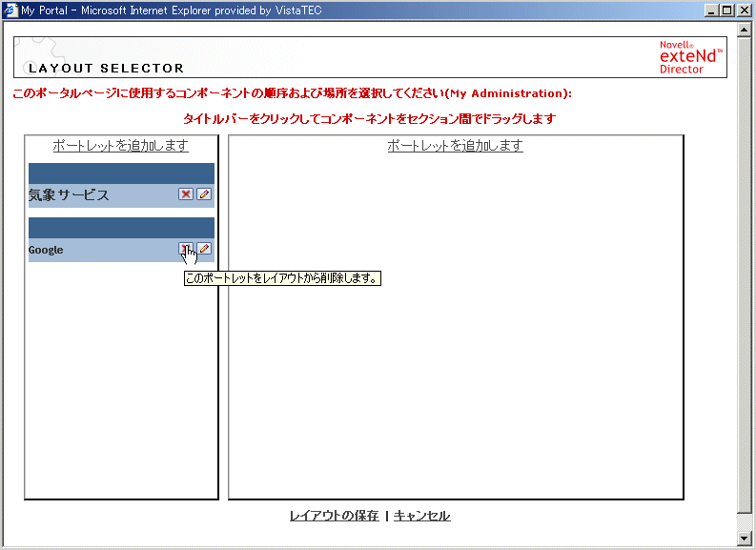
Task: Select the 気象サービス portlet label
Action: (69, 194)
